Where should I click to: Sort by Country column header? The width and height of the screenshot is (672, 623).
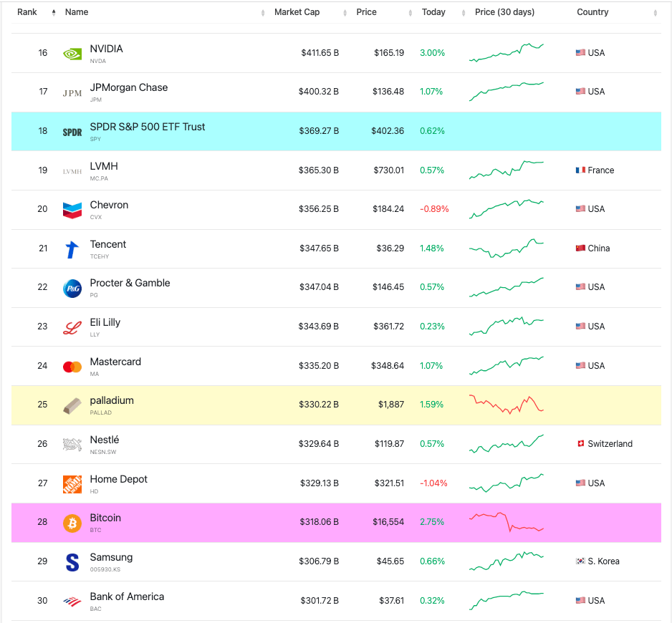[592, 12]
